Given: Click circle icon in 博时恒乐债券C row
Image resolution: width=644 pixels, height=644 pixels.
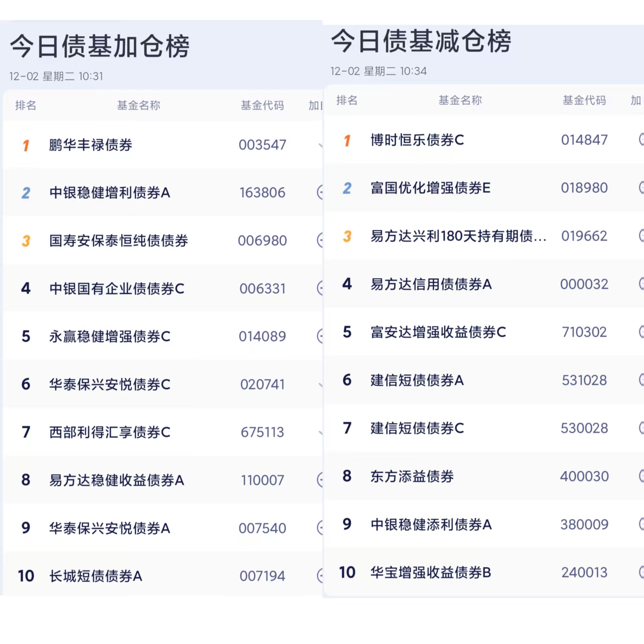Looking at the screenshot, I should 641,139.
